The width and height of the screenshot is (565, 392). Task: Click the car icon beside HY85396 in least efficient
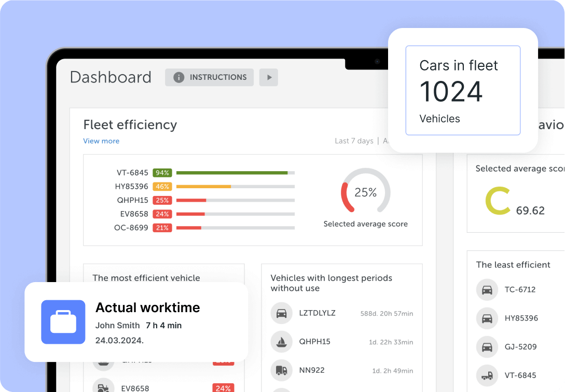point(487,318)
